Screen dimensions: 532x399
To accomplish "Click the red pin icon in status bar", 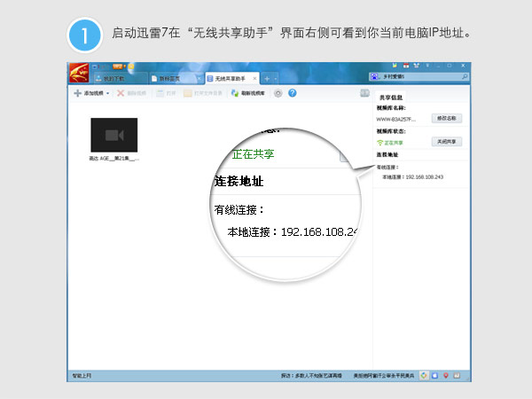I will click(x=445, y=375).
